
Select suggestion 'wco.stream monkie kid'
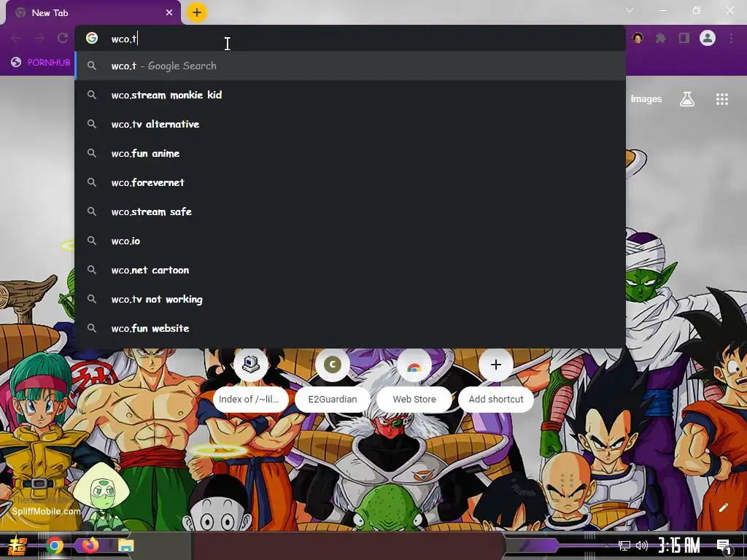pos(349,95)
